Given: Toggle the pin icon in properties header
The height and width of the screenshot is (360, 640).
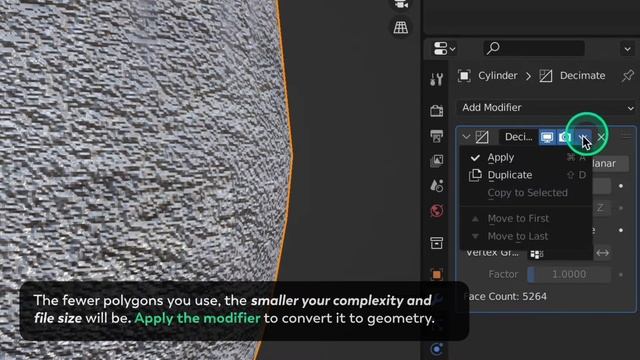Looking at the screenshot, I should point(628,76).
